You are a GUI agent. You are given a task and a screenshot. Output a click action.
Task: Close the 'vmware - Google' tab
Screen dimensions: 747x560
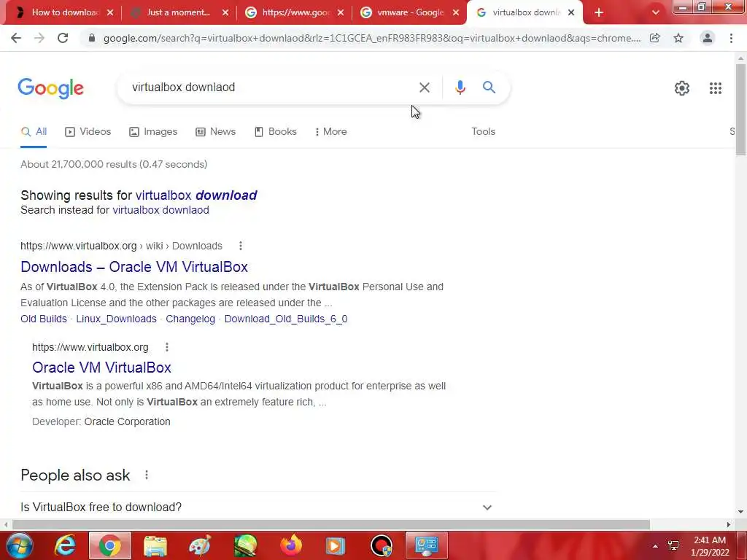click(x=456, y=13)
